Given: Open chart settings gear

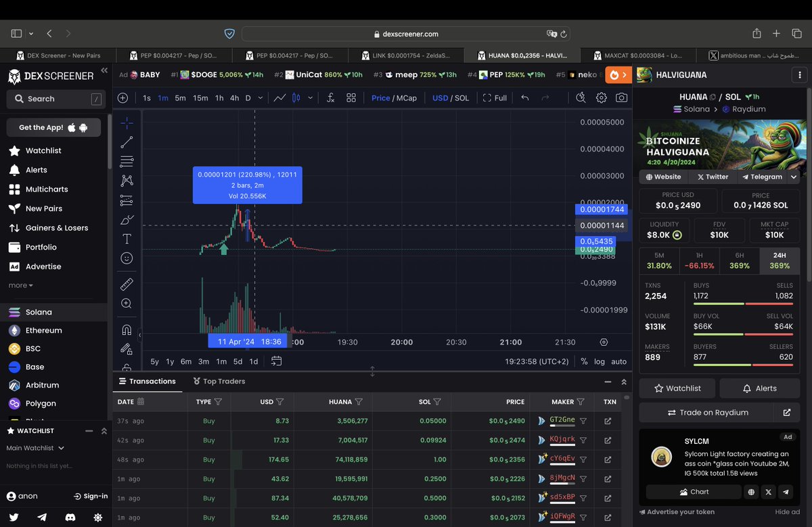Looking at the screenshot, I should (602, 98).
